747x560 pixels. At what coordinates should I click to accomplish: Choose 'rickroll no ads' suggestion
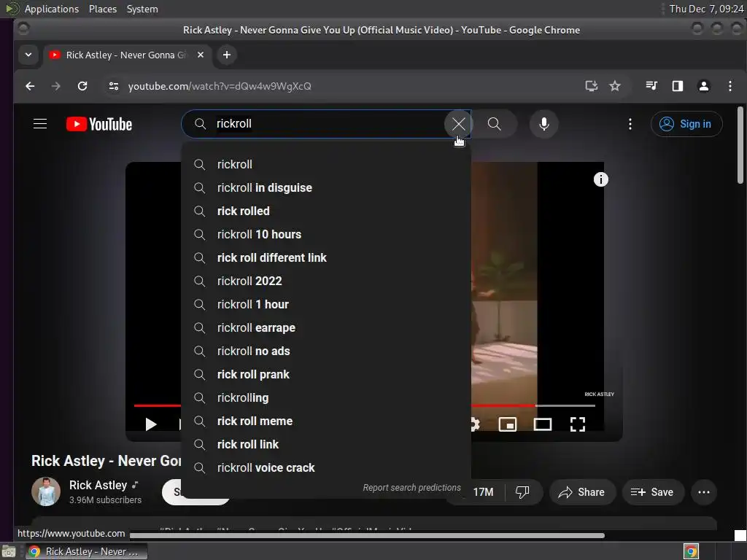coord(326,351)
